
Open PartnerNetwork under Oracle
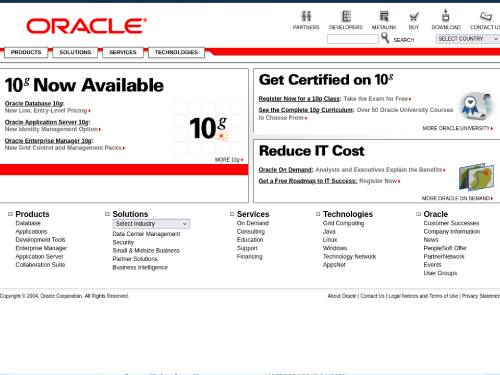pyautogui.click(x=444, y=257)
